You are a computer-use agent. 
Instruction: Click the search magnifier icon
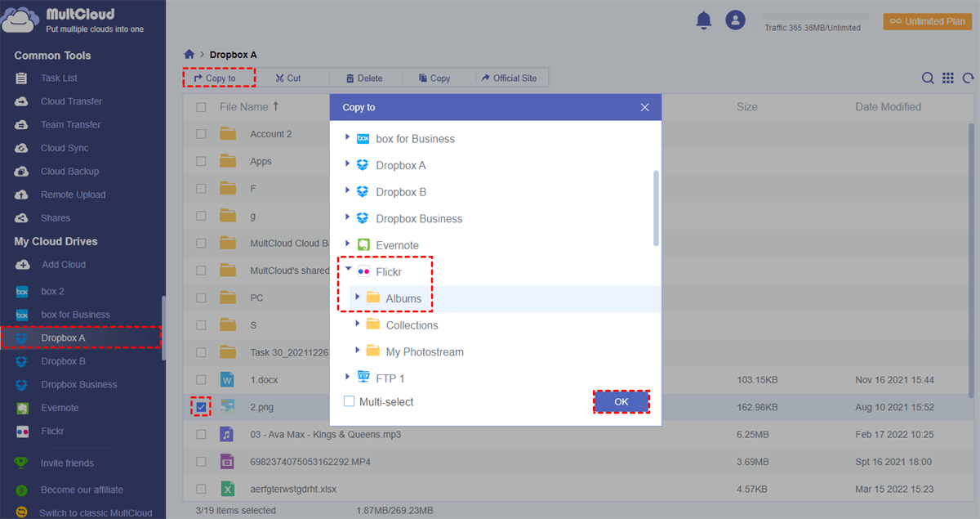pos(928,78)
